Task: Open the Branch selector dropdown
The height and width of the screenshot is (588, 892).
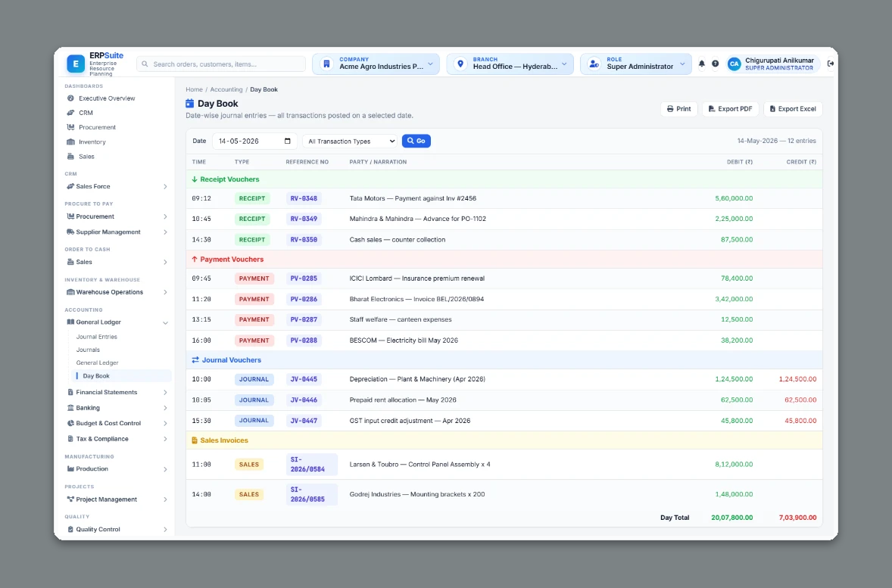Action: [x=510, y=64]
